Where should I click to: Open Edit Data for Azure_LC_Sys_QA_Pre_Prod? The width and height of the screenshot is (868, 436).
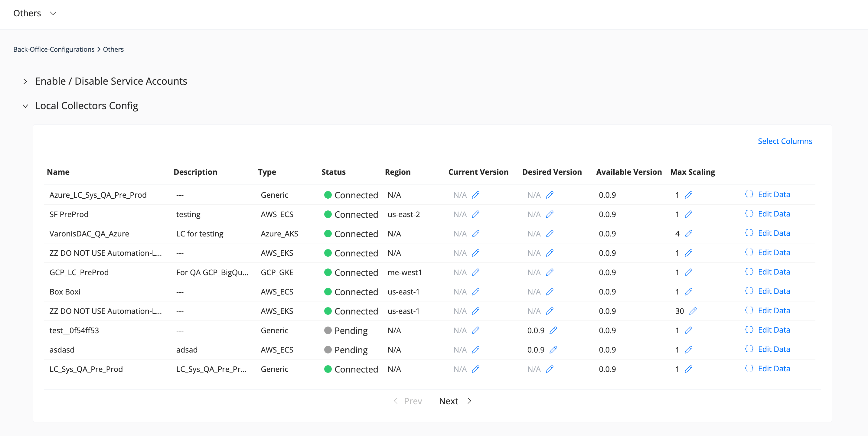tap(767, 194)
